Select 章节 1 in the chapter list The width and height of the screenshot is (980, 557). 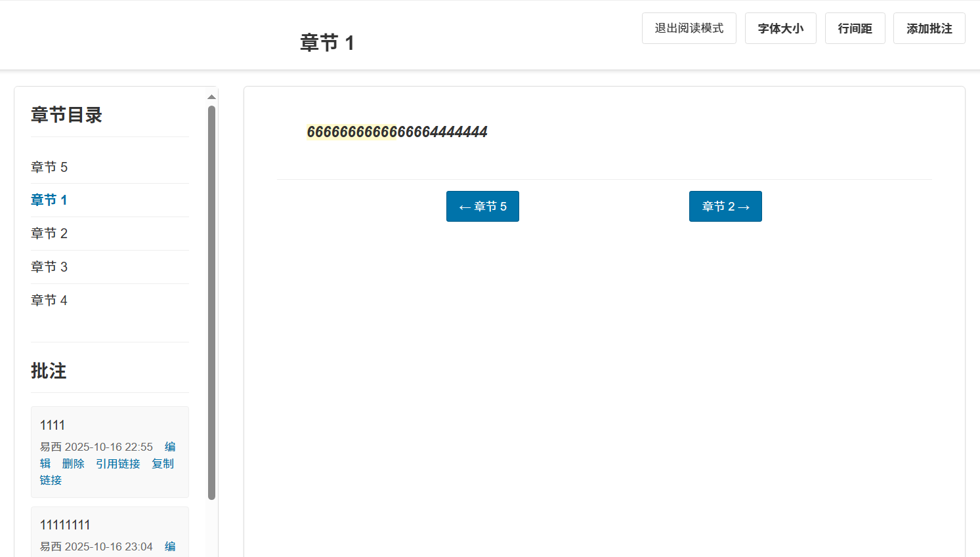pyautogui.click(x=49, y=200)
